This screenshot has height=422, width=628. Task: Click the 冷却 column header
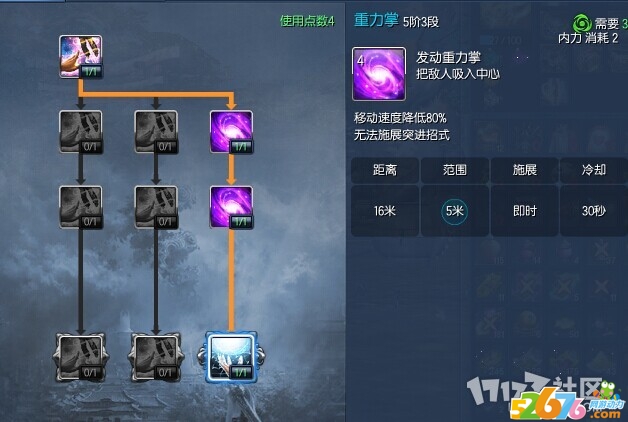pos(594,170)
